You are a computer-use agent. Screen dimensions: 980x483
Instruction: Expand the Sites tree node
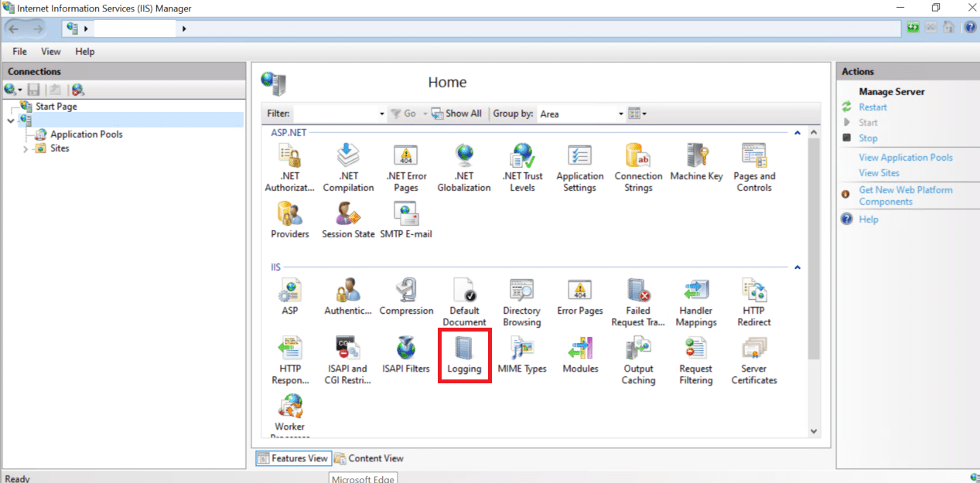point(26,148)
